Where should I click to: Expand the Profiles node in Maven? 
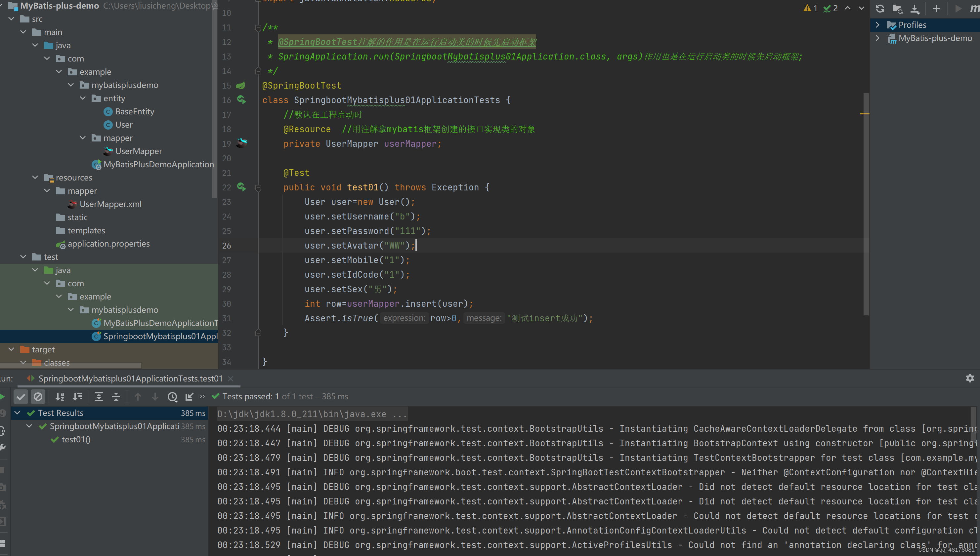point(877,25)
